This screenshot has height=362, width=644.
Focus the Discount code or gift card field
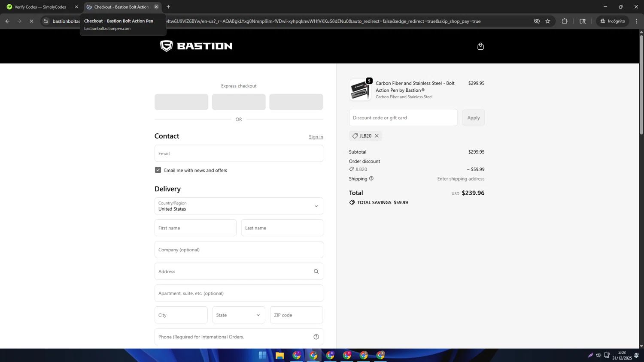point(403,118)
